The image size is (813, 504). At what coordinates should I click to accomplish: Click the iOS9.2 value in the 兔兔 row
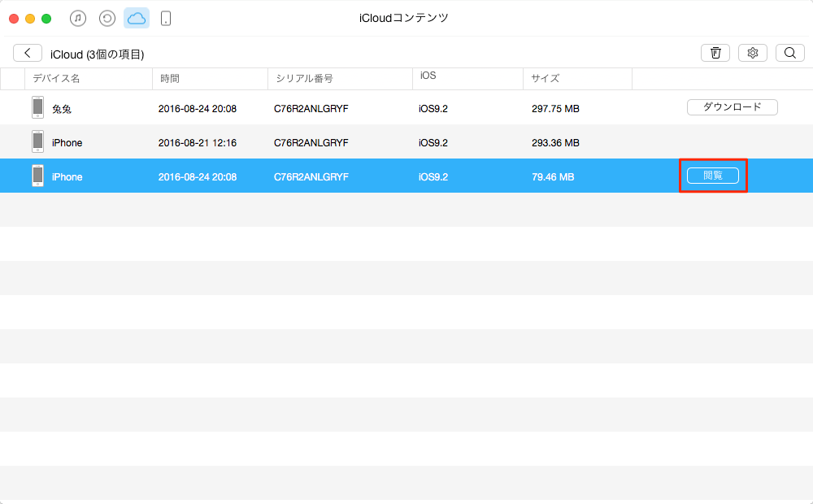coord(433,109)
